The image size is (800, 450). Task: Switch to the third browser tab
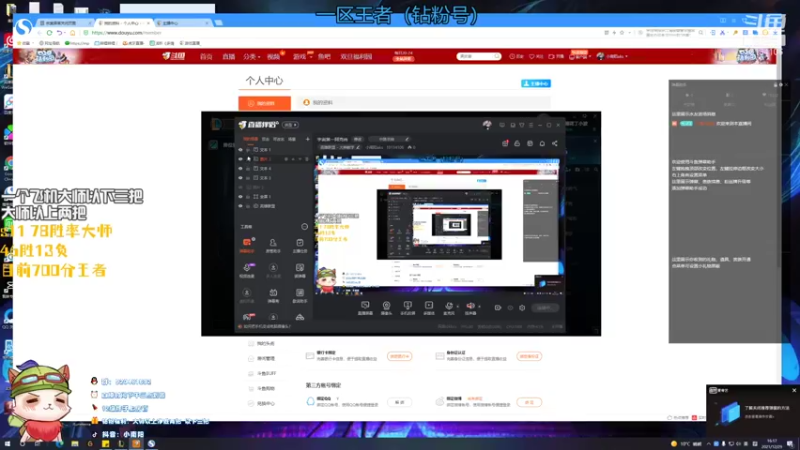pos(183,23)
